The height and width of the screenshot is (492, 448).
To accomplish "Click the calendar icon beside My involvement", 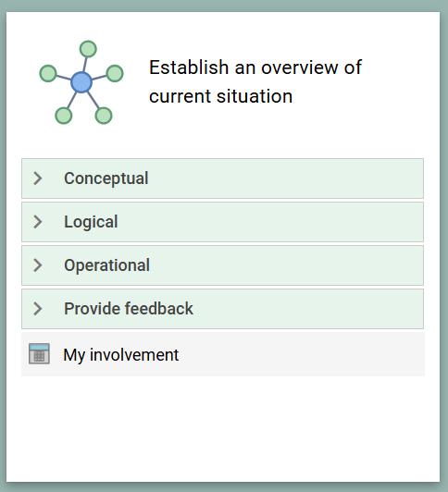I will coord(39,353).
